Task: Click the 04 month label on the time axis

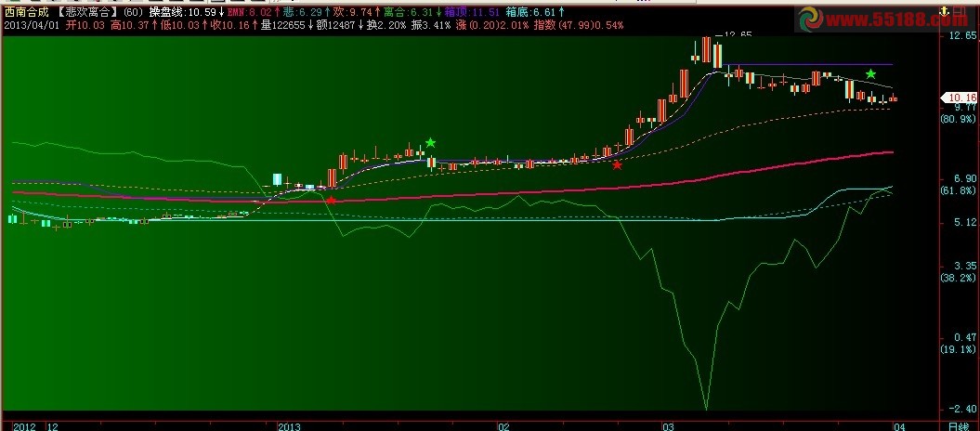Action: 899,426
